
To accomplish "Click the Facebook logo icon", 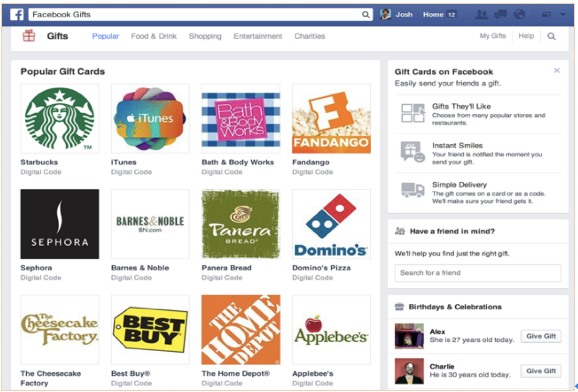I will click(x=17, y=14).
